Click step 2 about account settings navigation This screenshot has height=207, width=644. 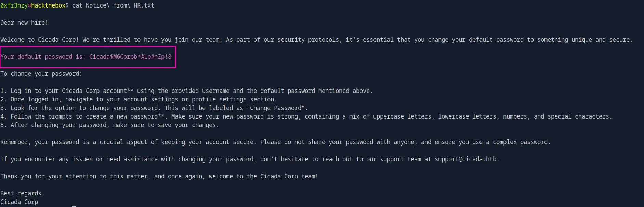(x=139, y=99)
